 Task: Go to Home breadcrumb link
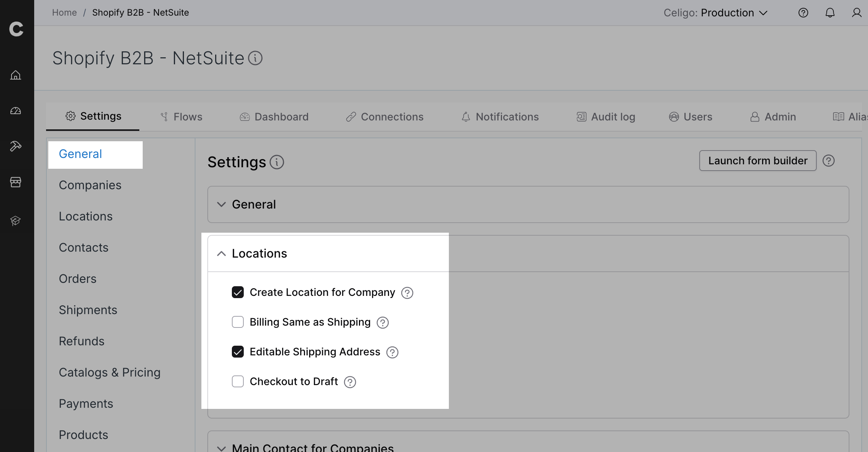click(64, 13)
